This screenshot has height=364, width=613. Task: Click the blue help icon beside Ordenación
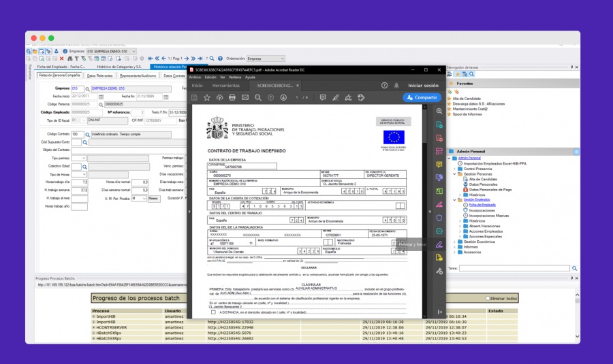pos(220,59)
